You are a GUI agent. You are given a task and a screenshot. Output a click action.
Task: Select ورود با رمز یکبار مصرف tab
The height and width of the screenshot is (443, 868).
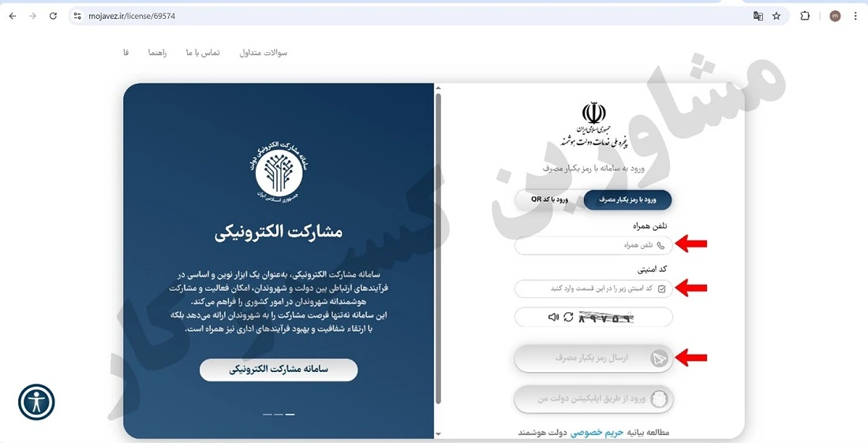coord(627,200)
